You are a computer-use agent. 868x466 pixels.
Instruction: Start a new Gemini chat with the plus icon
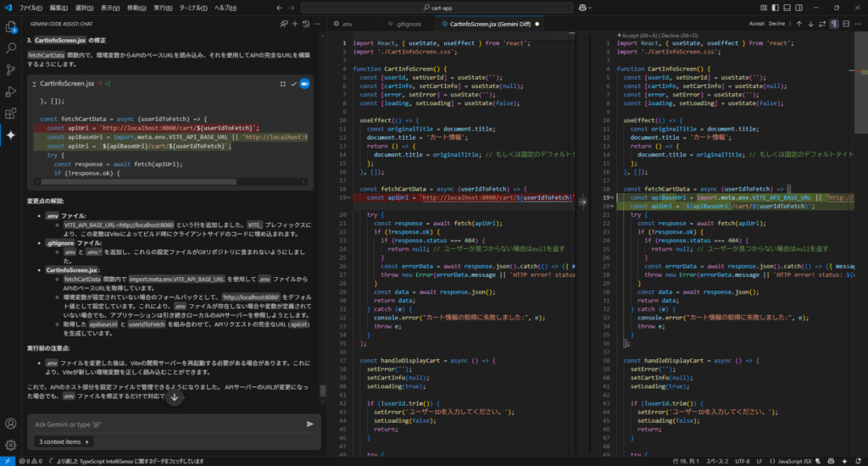click(295, 24)
